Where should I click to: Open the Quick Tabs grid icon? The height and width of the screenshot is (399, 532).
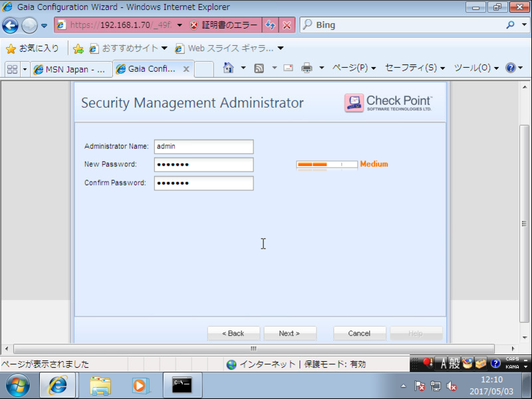click(x=12, y=69)
